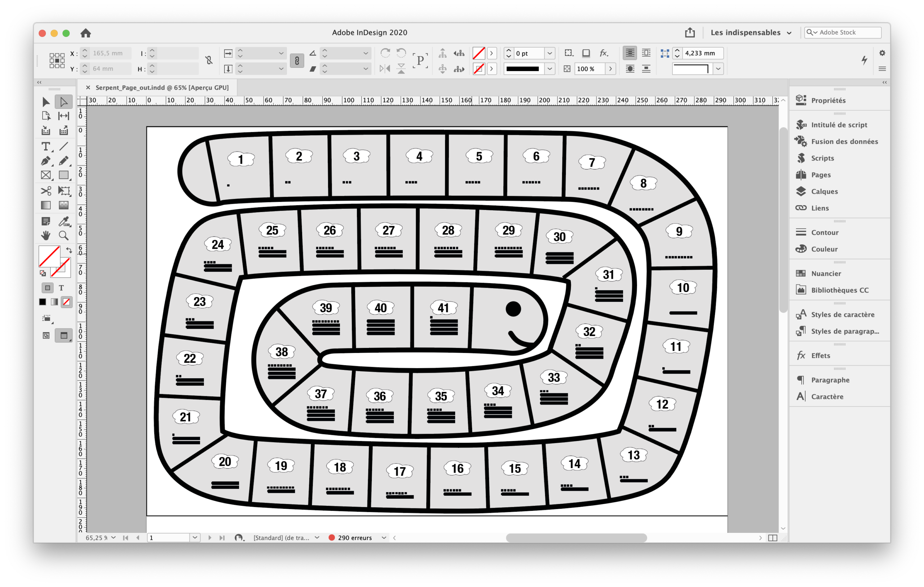The height and width of the screenshot is (587, 924).
Task: Toggle formatting affects text button
Action: [61, 288]
